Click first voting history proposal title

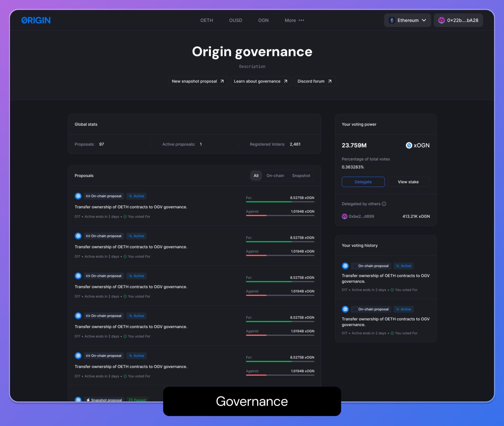386,279
